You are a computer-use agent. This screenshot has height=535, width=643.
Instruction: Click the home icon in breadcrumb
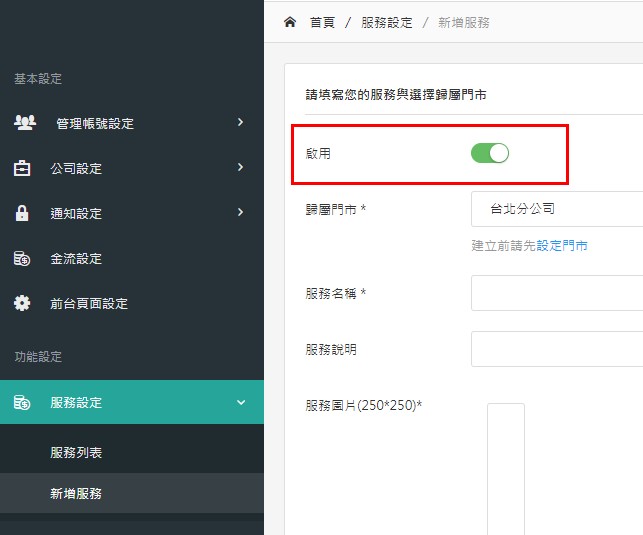(290, 22)
